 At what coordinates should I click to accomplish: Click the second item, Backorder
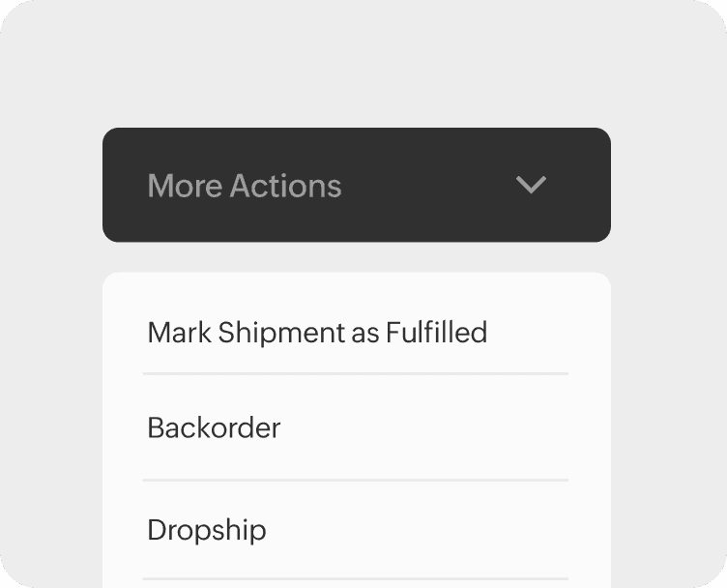coord(214,427)
